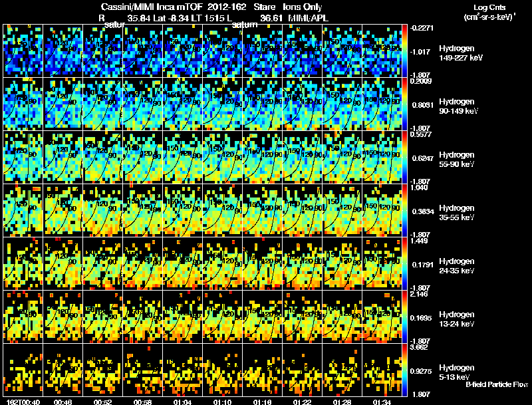532x405 pixels.
Task: Open the 13-24 keV panel at 00:46
Action: [63, 317]
